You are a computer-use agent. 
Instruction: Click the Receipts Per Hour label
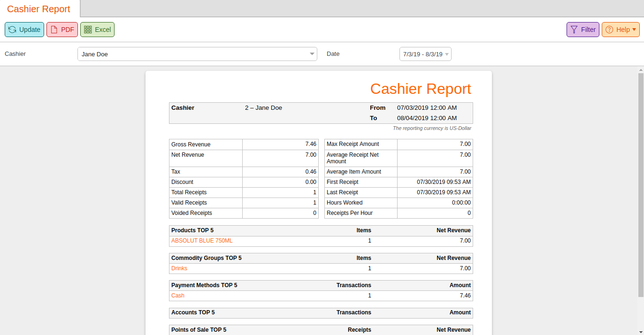[x=350, y=213]
